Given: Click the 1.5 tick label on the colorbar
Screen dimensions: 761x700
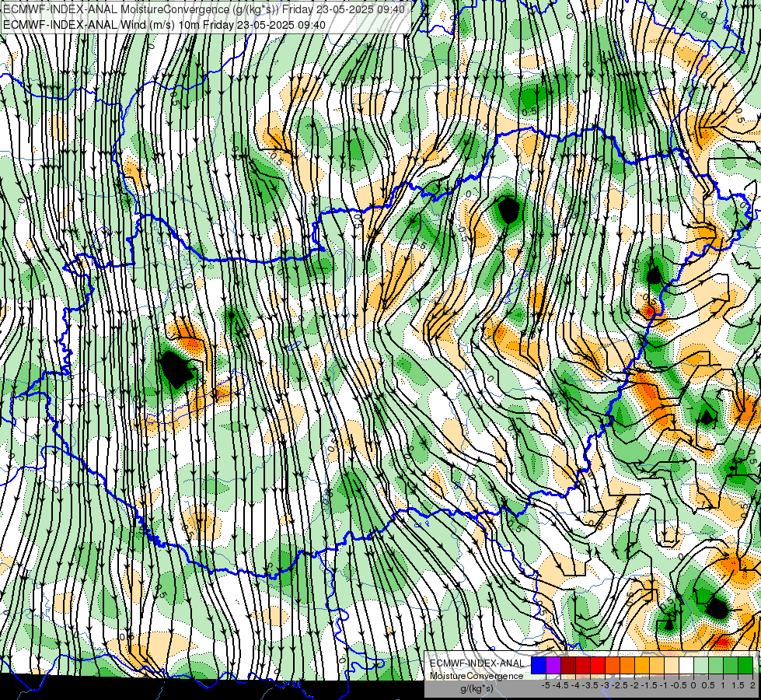Looking at the screenshot, I should pyautogui.click(x=738, y=685).
